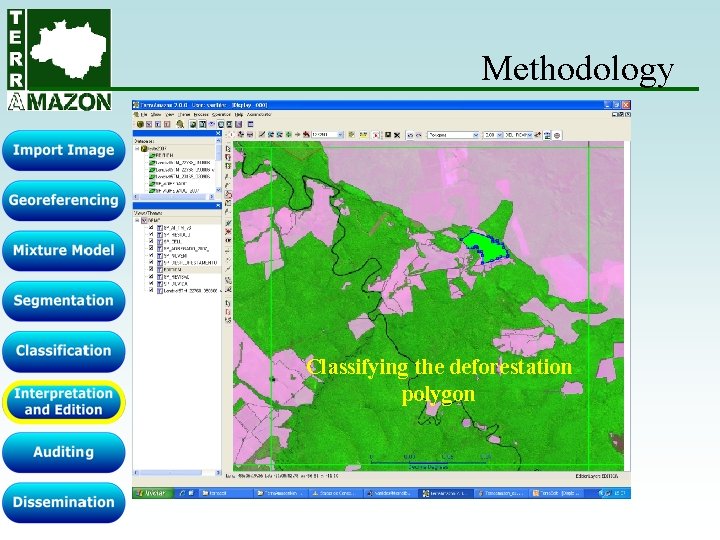Click the red X icon in vertical toolbar

[x=228, y=231]
